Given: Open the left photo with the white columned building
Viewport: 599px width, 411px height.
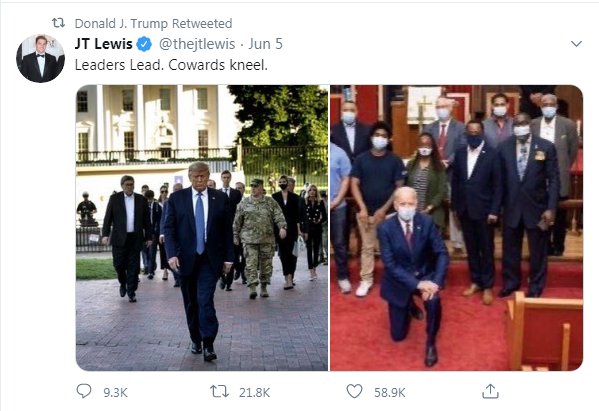Looking at the screenshot, I should (x=202, y=228).
